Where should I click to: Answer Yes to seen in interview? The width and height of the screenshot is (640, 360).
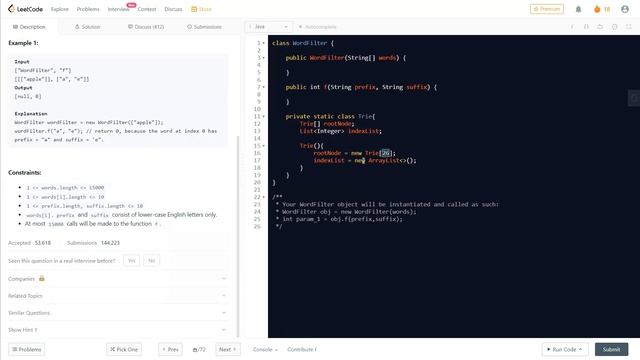(x=131, y=260)
